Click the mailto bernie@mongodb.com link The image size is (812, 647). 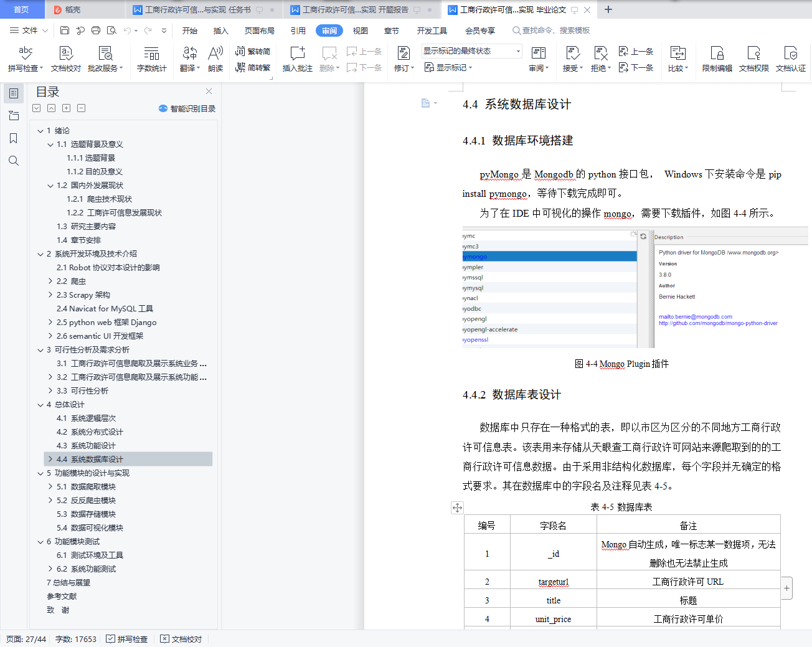696,317
